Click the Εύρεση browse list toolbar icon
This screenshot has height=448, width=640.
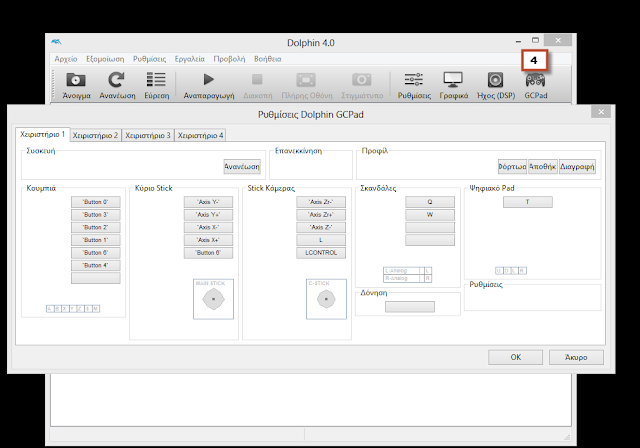click(x=156, y=80)
